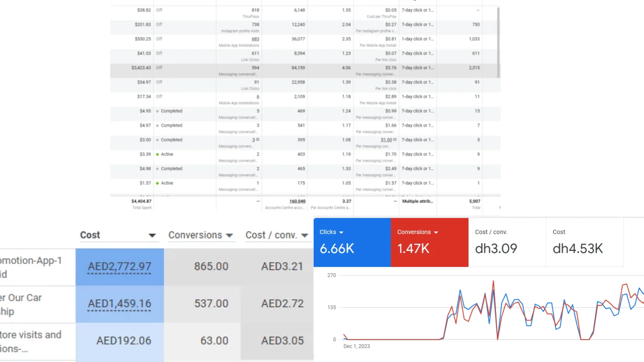The height and width of the screenshot is (362, 644).
Task: Click the Off status in the $38.82 row
Action: [159, 10]
